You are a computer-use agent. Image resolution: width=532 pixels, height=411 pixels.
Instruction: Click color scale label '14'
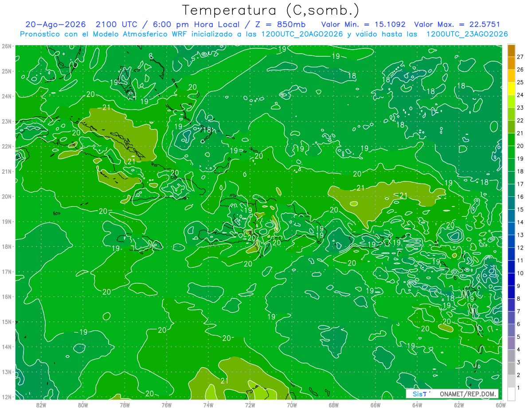(x=520, y=222)
